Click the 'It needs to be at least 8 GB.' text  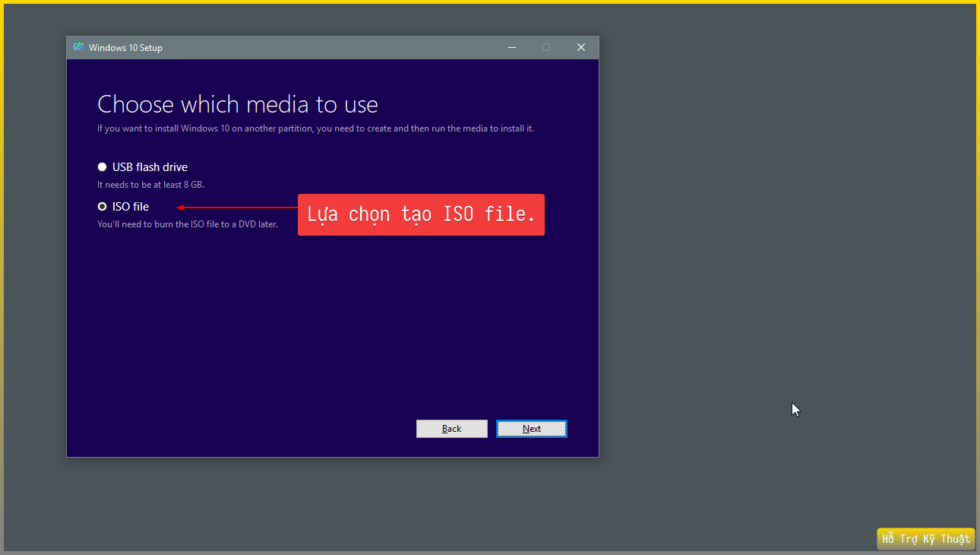tap(151, 185)
